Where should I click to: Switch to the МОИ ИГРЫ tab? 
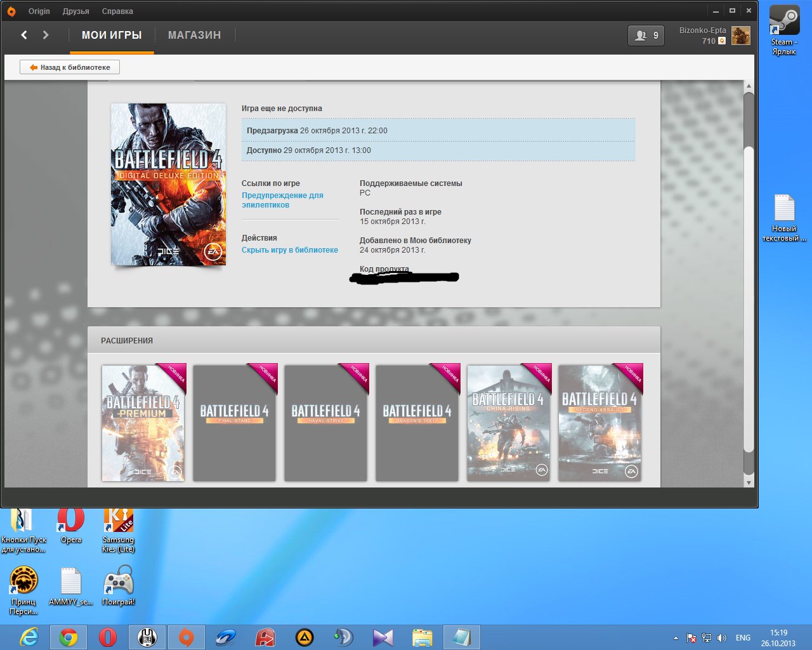coord(112,36)
